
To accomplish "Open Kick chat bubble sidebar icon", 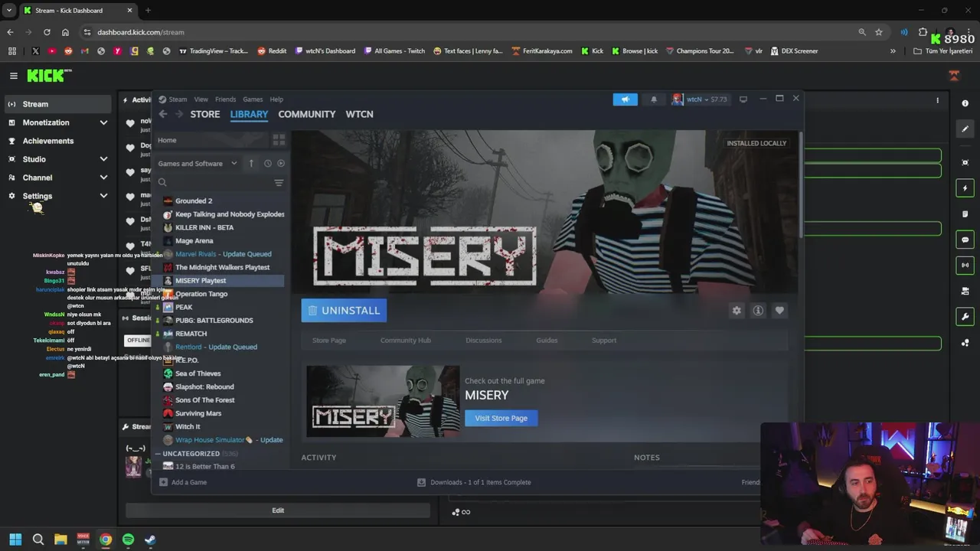I will (965, 240).
